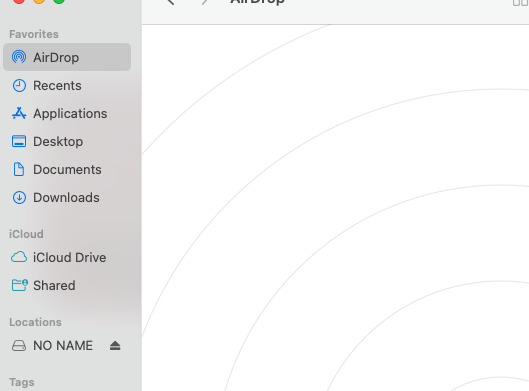Viewport: 529px width, 391px height.
Task: Click the yellow minimize window button
Action: pyautogui.click(x=39, y=1)
